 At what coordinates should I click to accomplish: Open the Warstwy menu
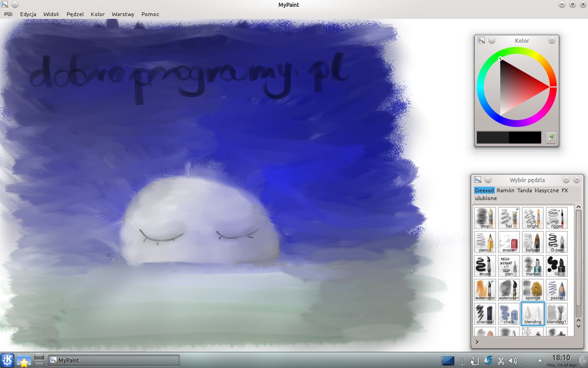click(123, 14)
